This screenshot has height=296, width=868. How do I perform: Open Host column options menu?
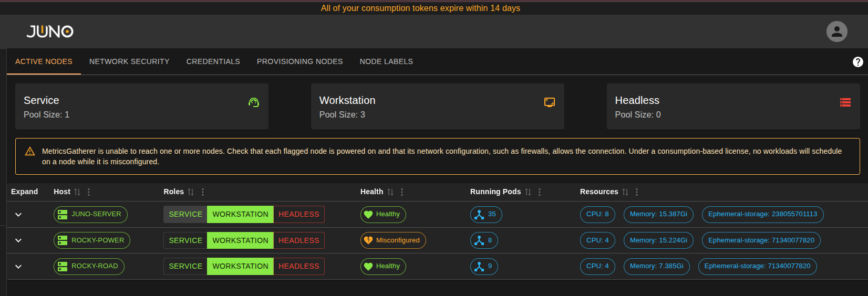[x=89, y=192]
